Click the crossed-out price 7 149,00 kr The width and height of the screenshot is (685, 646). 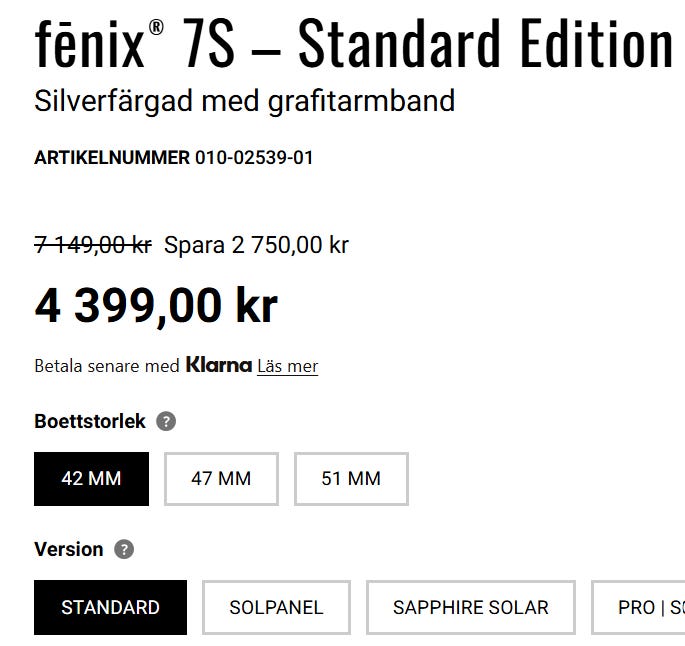click(x=92, y=245)
